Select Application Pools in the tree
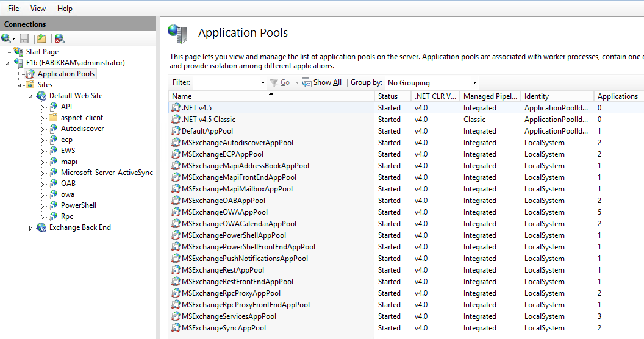This screenshot has width=644, height=339. click(x=66, y=74)
